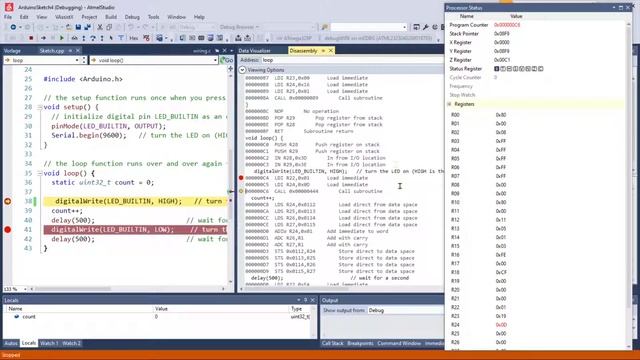Open the Debug configuration dropdown
Screen dimensions: 640x360
(197, 27)
